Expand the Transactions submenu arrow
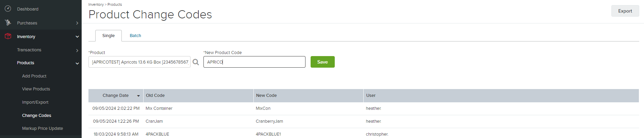Screen dimensions: 644x138 point(77,50)
